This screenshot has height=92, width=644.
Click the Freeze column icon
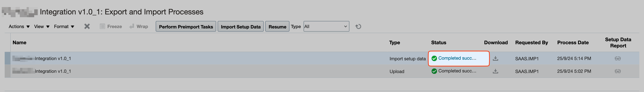(x=102, y=26)
